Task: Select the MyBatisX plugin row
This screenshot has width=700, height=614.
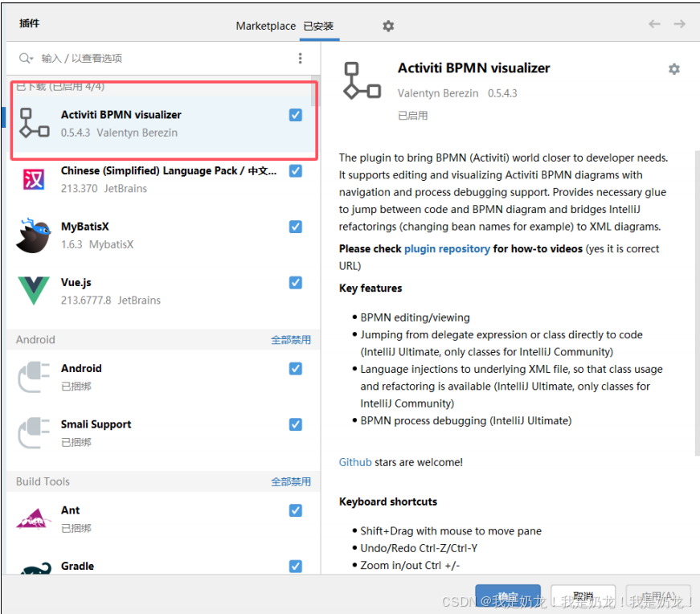Action: coord(163,235)
